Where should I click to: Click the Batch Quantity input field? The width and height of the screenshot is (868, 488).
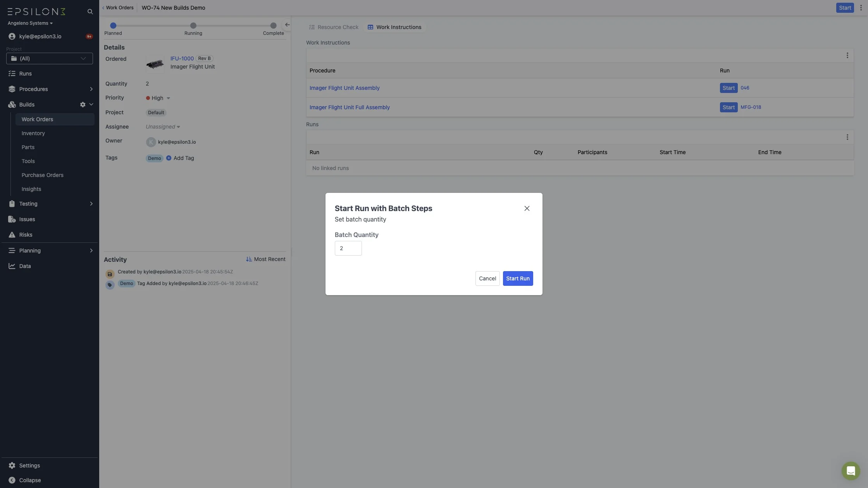(348, 248)
